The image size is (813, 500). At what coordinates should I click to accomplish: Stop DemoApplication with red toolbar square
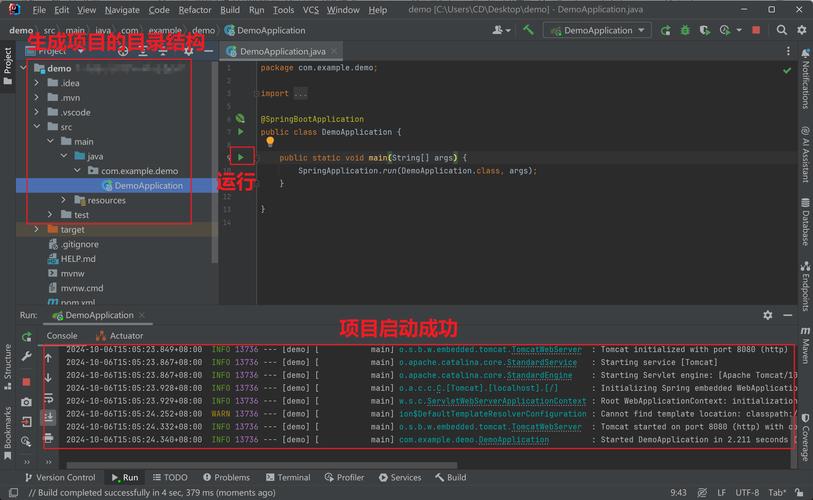click(756, 30)
